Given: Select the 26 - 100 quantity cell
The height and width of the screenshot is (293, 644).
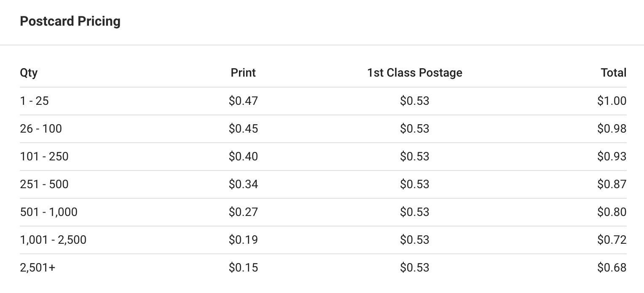Looking at the screenshot, I should (x=41, y=129).
